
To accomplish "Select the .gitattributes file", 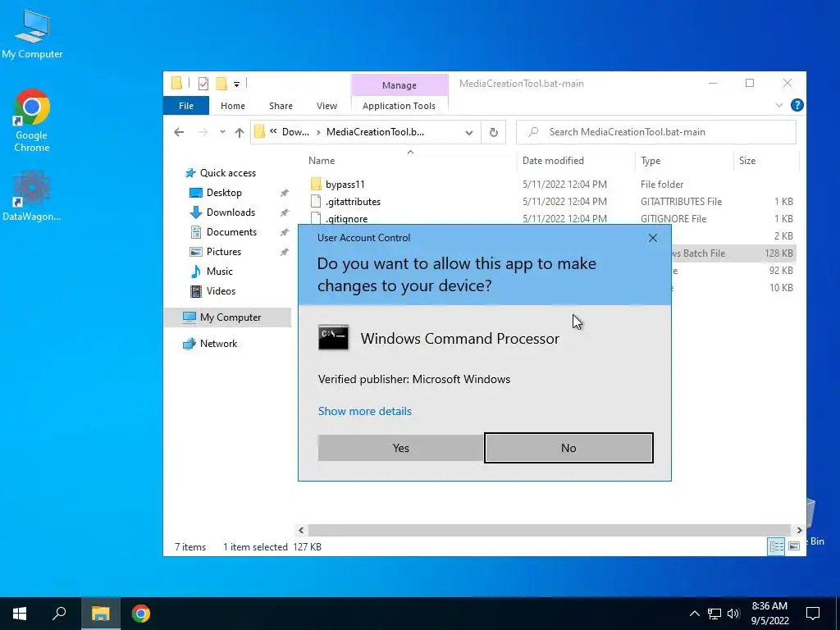I will 353,202.
